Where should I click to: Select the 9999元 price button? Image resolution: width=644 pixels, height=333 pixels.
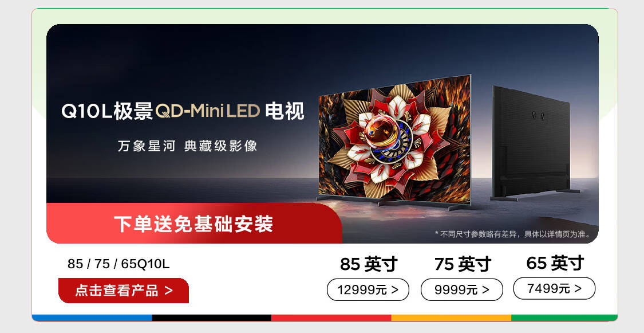461,290
